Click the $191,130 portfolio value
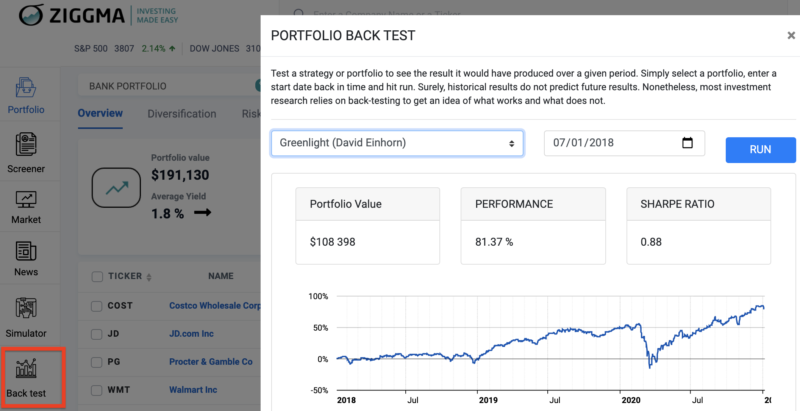This screenshot has height=411, width=800. click(180, 175)
